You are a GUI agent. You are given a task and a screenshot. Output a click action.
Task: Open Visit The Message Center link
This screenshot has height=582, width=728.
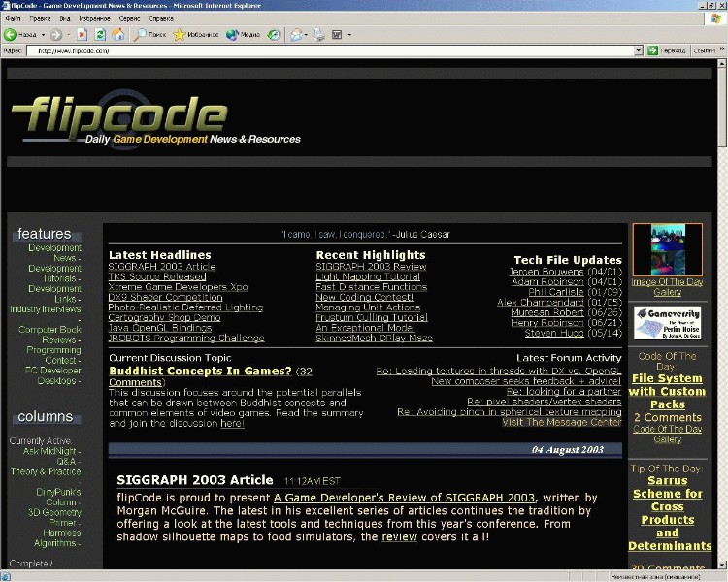click(562, 422)
